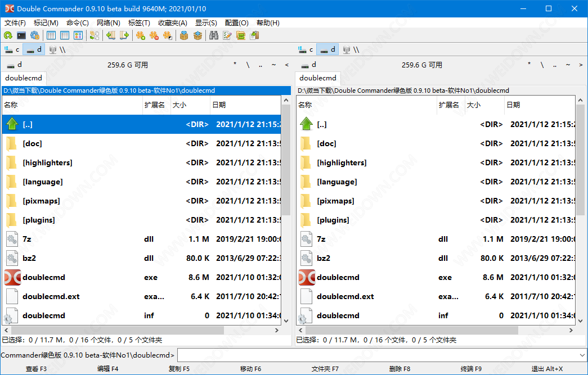Click the up-arrow [..] icon in left panel
Image resolution: width=588 pixels, height=375 pixels.
tap(12, 124)
